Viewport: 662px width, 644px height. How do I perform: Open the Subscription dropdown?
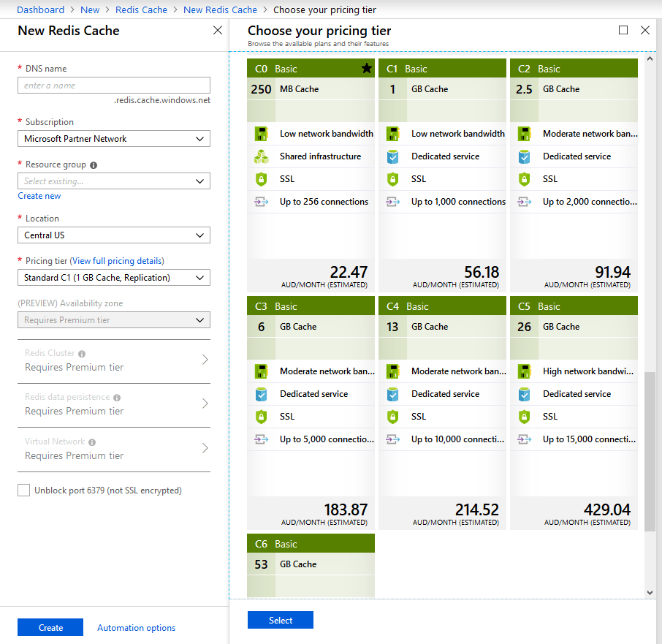pyautogui.click(x=113, y=139)
